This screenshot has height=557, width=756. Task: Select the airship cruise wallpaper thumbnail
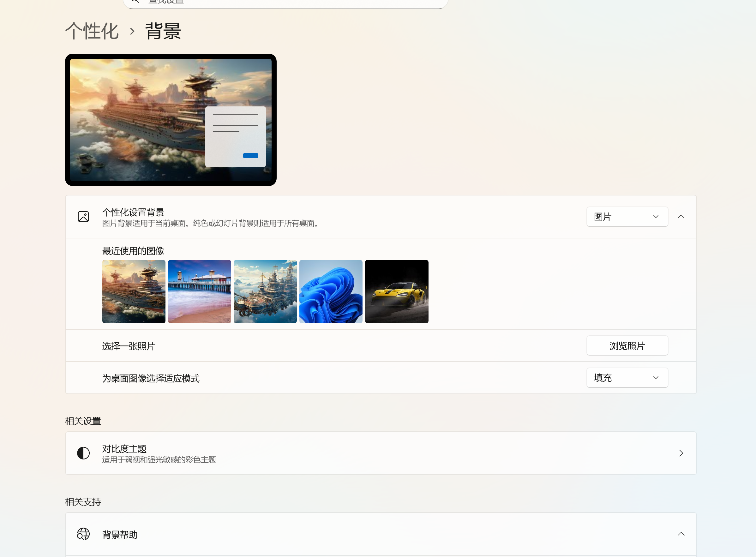134,291
